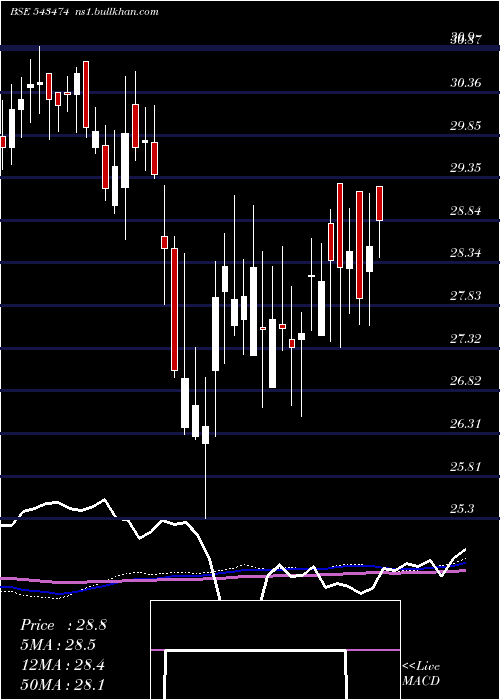Click the Price : 28.8 readout

click(x=63, y=625)
